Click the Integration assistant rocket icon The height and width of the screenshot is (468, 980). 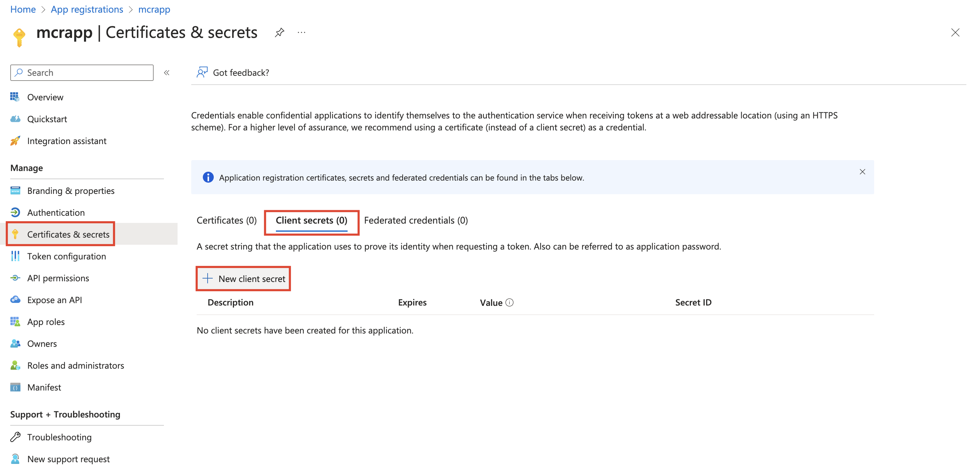15,141
